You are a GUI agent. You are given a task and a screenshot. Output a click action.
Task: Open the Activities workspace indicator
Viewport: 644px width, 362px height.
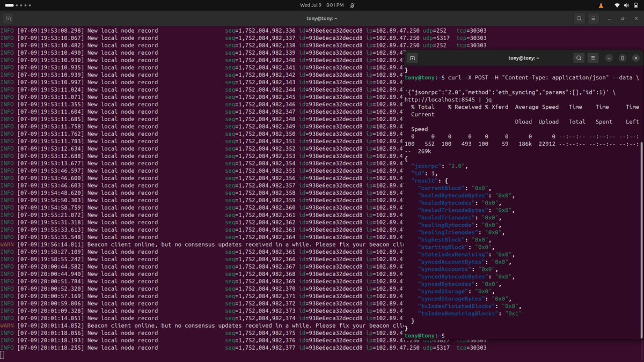pos(18,5)
